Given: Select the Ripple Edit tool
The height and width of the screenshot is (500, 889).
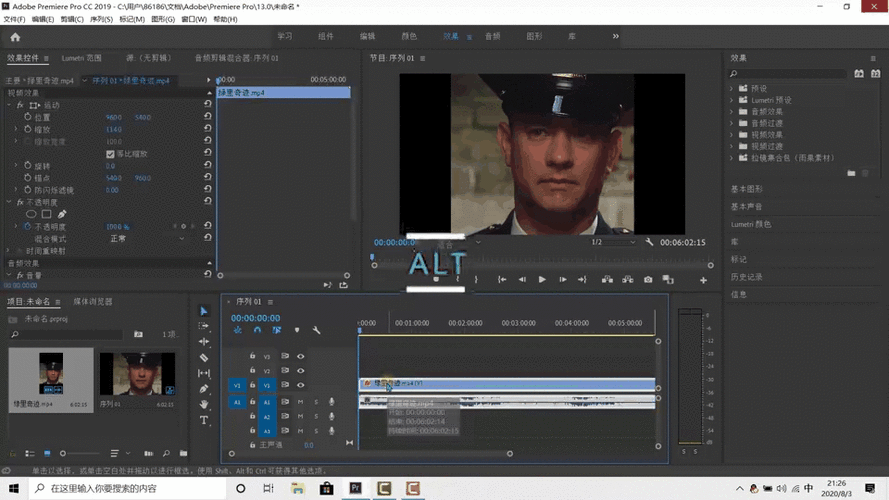Looking at the screenshot, I should (204, 341).
